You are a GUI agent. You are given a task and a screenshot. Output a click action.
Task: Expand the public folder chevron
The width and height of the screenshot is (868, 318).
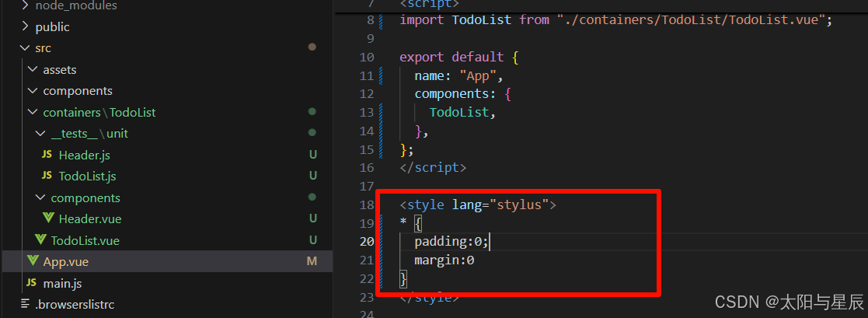tap(24, 26)
